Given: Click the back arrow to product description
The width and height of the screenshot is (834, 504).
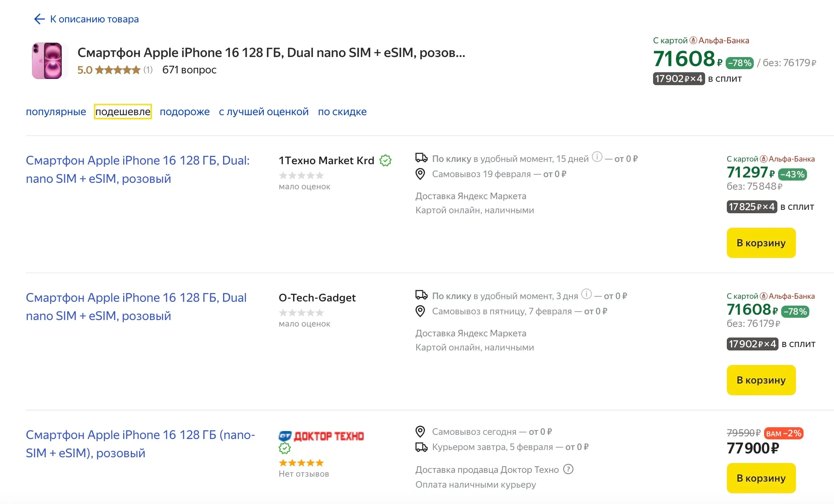Looking at the screenshot, I should (x=40, y=19).
